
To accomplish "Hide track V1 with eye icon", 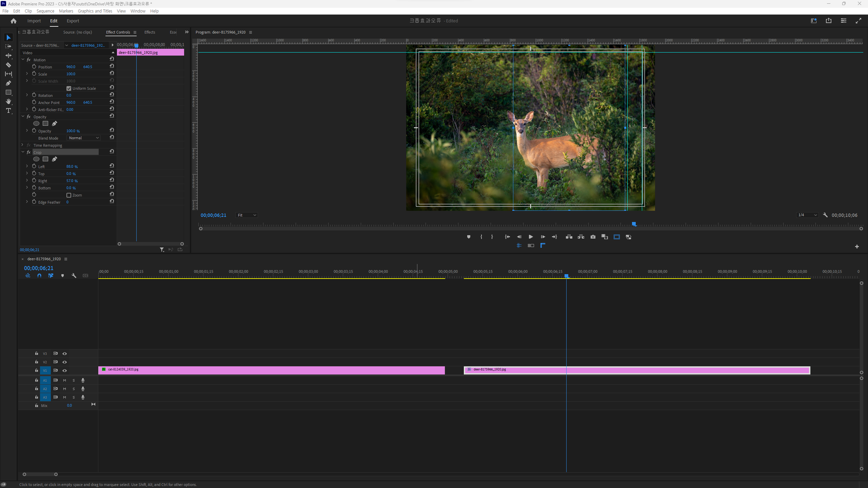I will click(x=64, y=370).
